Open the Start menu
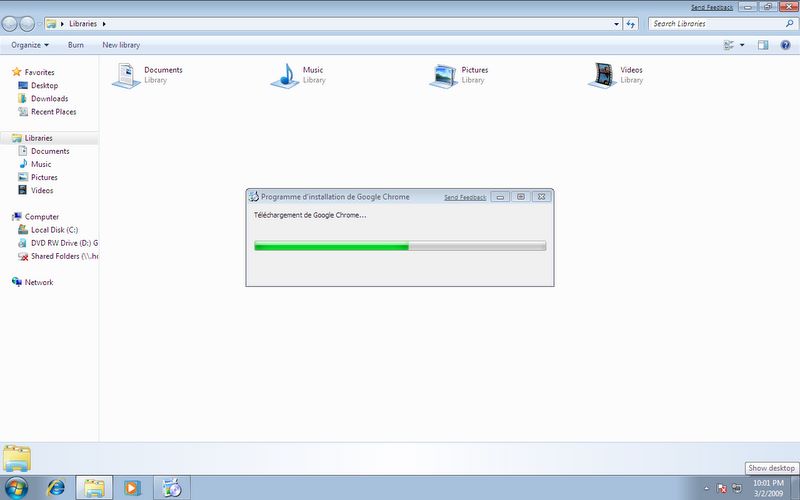The height and width of the screenshot is (500, 800). tap(16, 488)
